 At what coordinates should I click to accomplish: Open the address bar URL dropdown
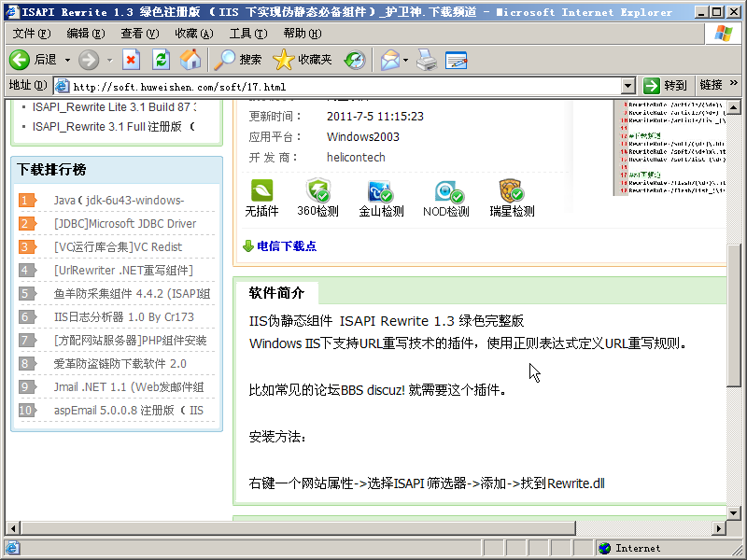[627, 86]
